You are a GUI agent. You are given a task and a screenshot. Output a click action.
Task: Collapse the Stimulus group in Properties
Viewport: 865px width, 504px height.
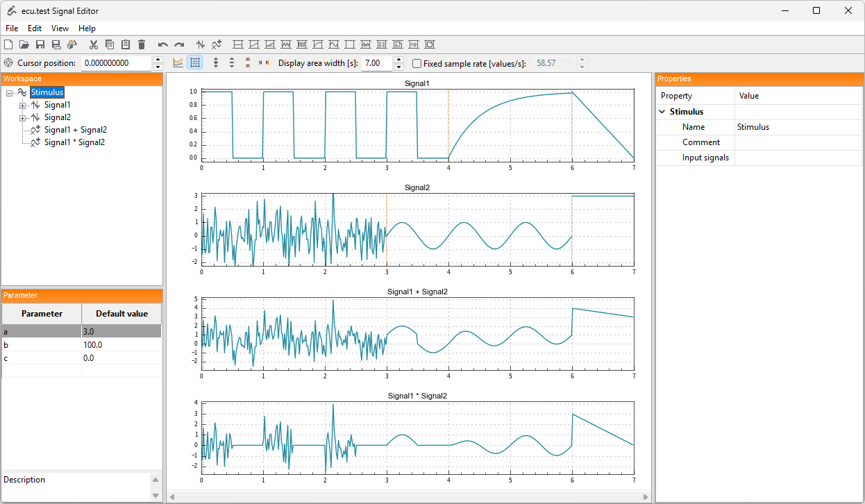661,112
